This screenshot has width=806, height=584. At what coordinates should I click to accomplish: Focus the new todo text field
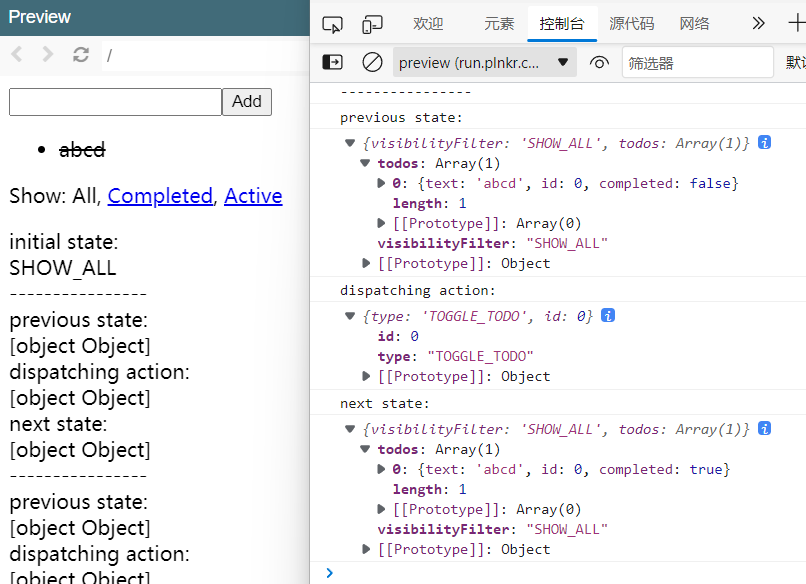[x=115, y=101]
